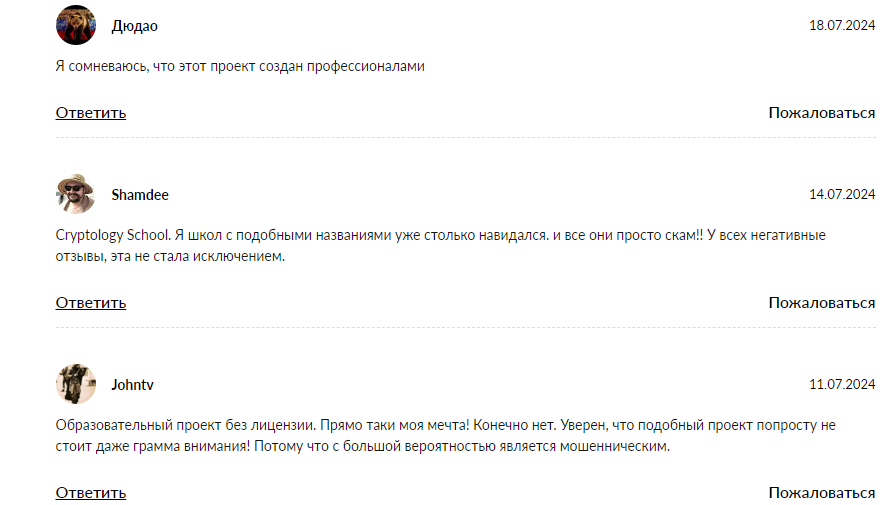This screenshot has width=893, height=505.
Task: Click the 18.07.2024 comment date
Action: pyautogui.click(x=842, y=26)
